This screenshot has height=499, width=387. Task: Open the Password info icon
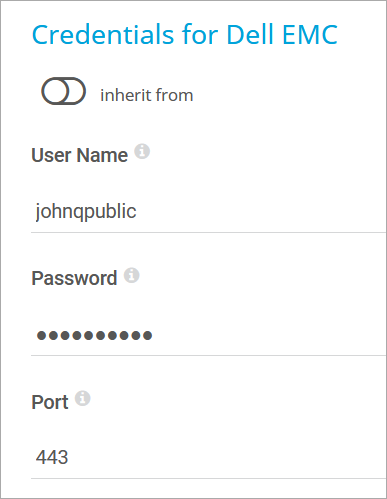coord(132,275)
